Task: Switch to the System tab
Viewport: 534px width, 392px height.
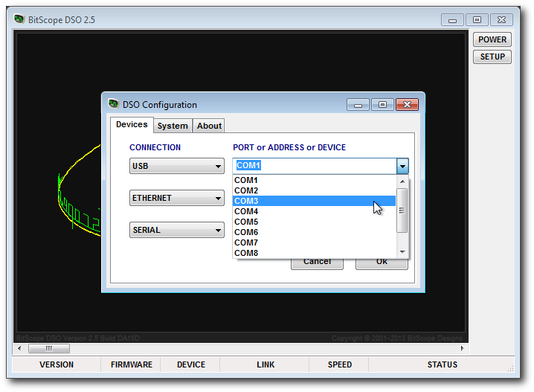Action: pyautogui.click(x=173, y=126)
